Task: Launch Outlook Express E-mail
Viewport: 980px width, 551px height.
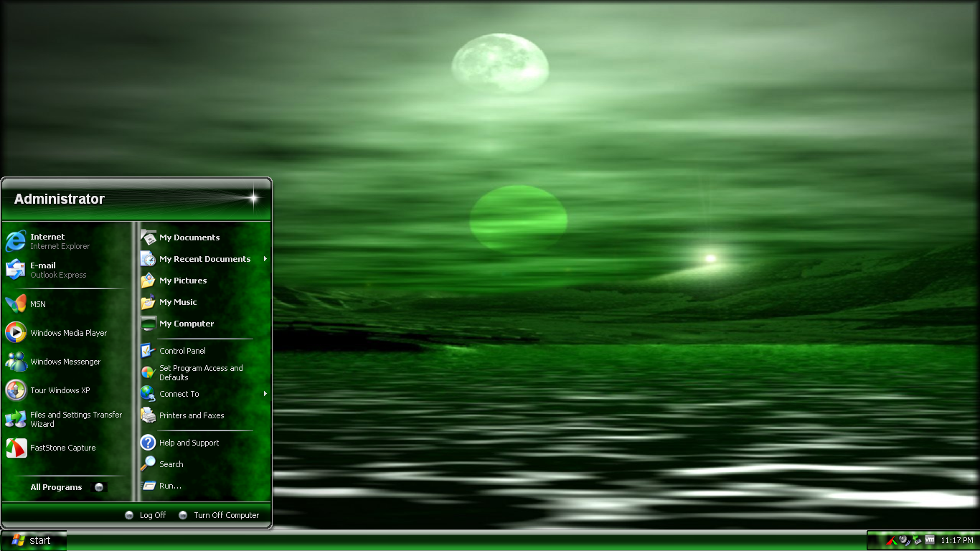Action: tap(47, 270)
